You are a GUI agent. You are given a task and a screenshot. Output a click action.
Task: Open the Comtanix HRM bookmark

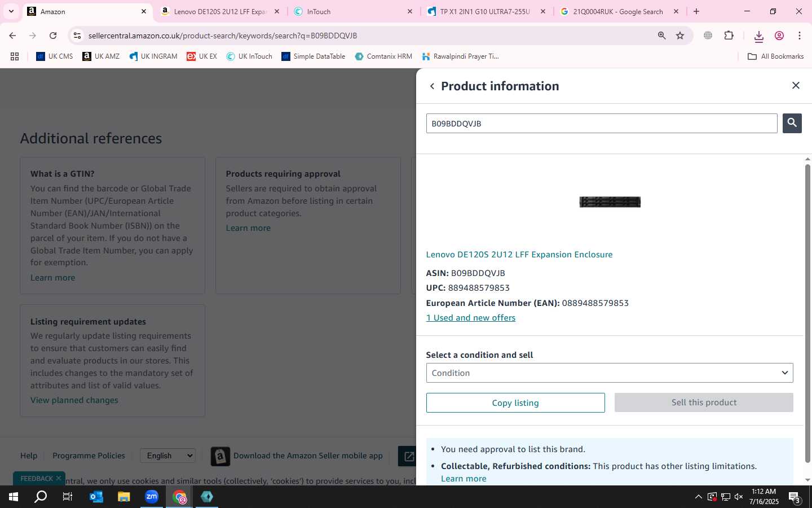pos(383,56)
